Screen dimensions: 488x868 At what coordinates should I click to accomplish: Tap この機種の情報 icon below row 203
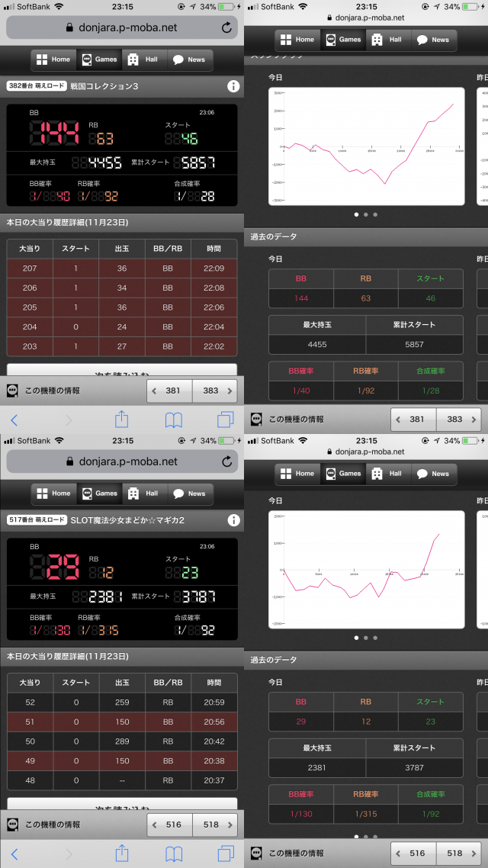point(13,391)
